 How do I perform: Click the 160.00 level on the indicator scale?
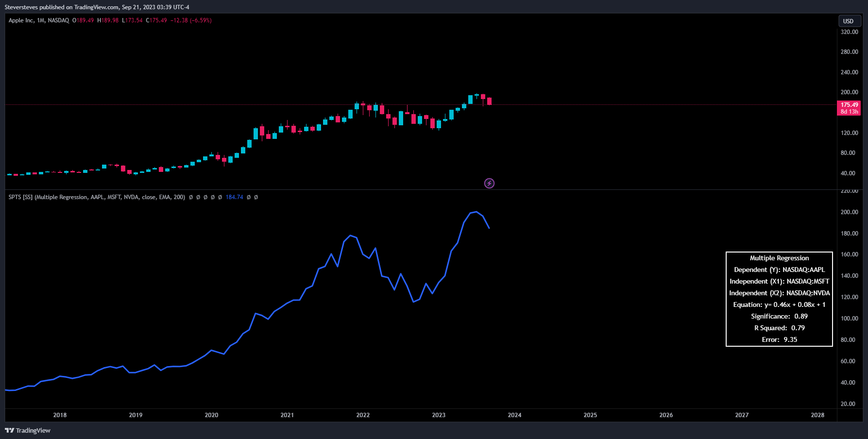click(x=849, y=254)
